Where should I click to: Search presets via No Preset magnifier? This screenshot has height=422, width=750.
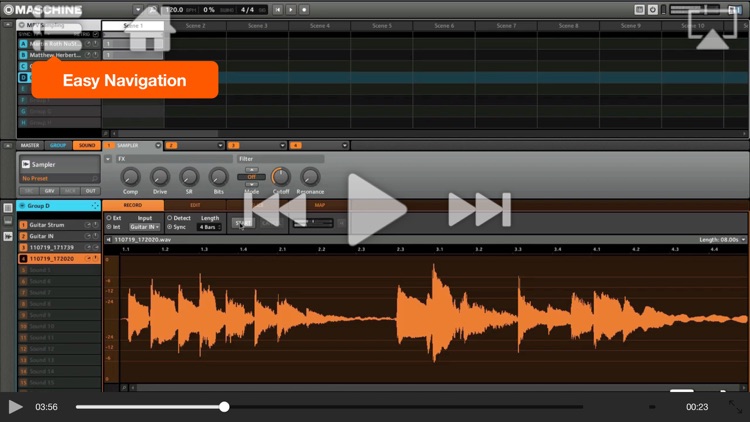click(95, 178)
